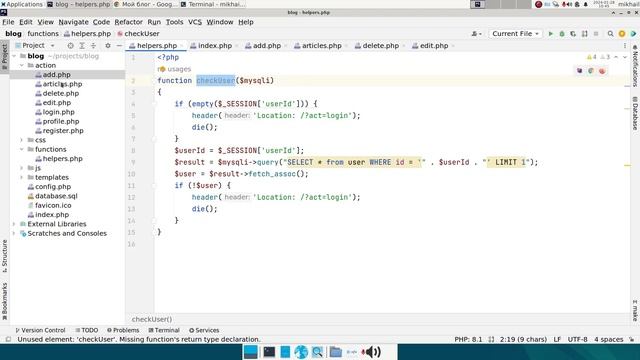Open the Services tool window

[x=204, y=330]
